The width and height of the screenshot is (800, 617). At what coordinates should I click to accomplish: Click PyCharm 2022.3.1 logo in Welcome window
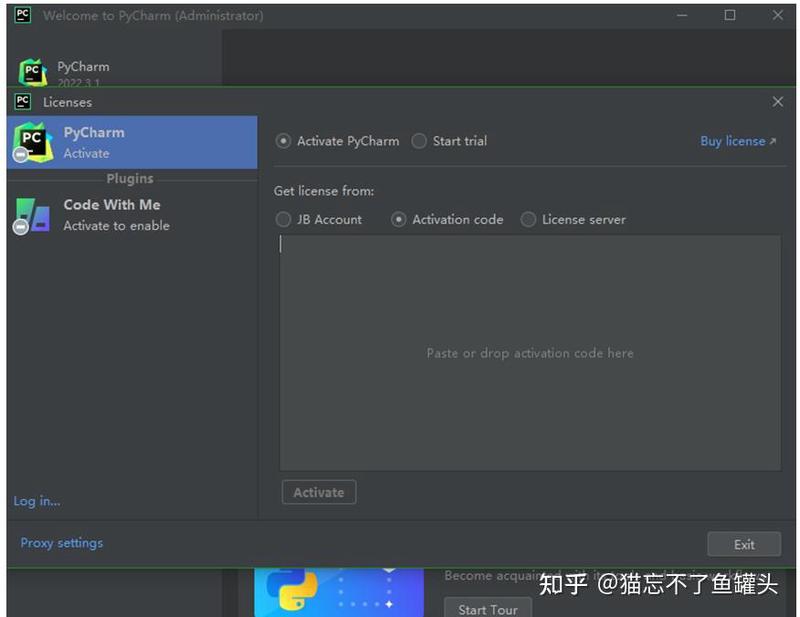click(33, 72)
